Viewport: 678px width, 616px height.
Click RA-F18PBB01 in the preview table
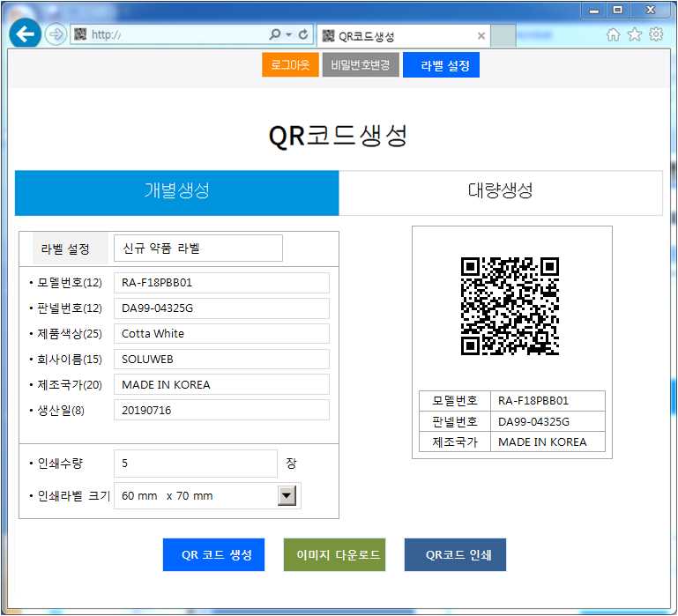pyautogui.click(x=533, y=401)
